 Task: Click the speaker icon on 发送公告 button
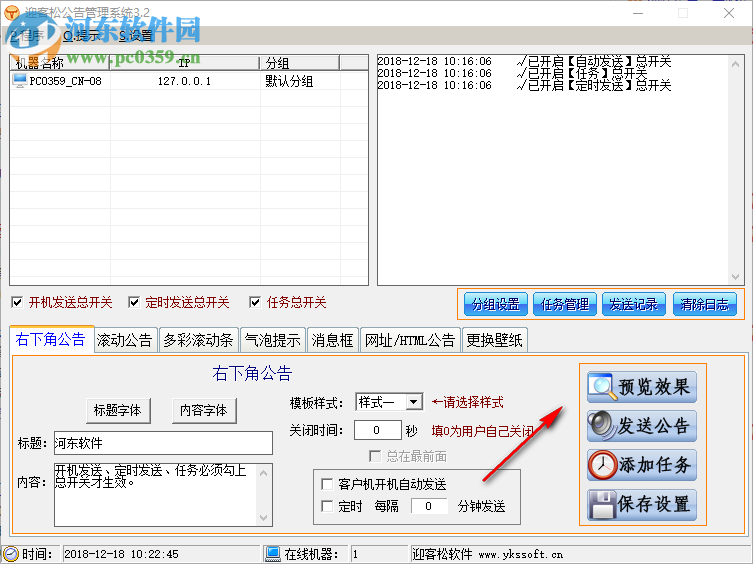point(602,426)
